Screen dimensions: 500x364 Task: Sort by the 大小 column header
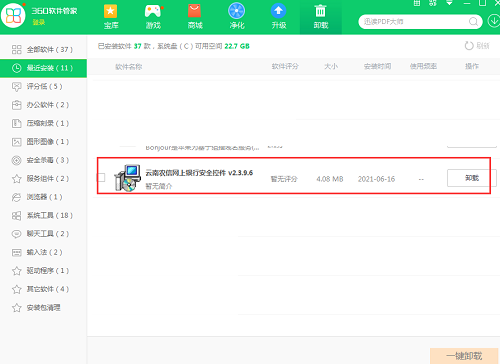click(331, 66)
